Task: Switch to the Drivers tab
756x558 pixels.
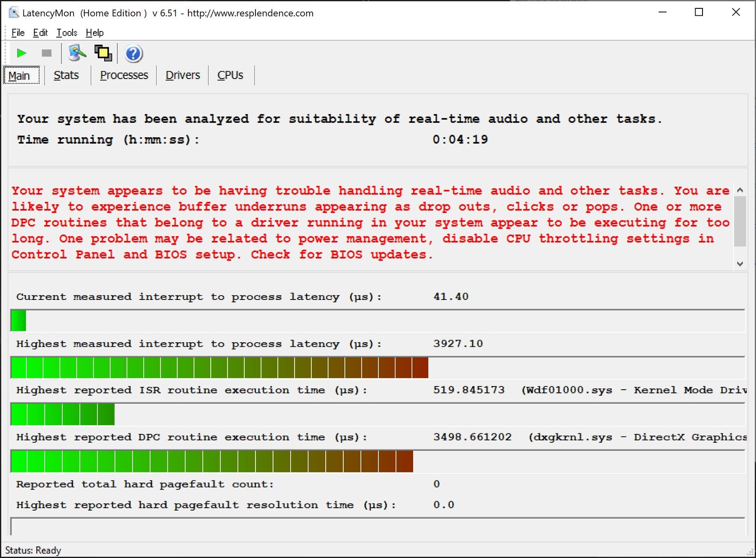Action: 182,75
